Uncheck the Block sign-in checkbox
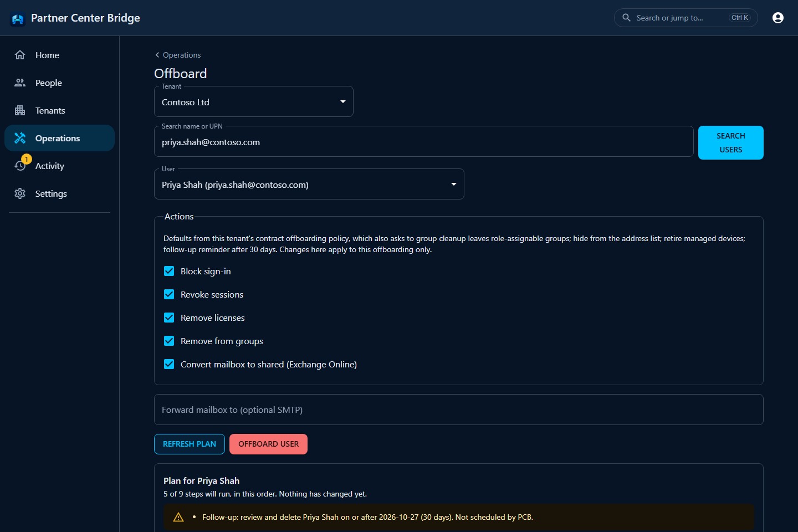Screen dimensions: 798x532 (169, 271)
